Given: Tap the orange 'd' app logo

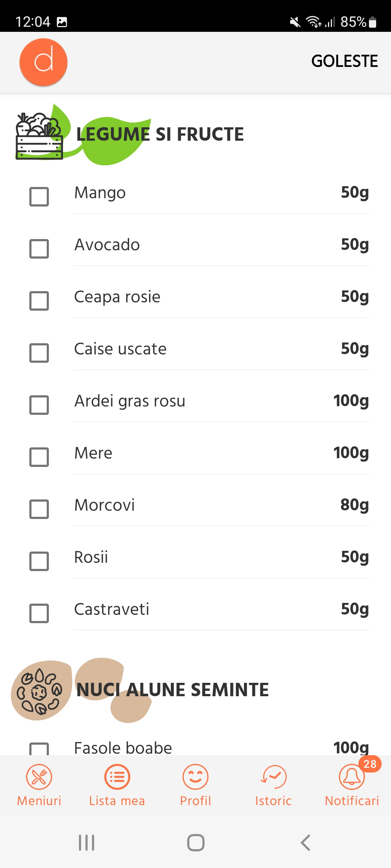Looking at the screenshot, I should click(43, 62).
